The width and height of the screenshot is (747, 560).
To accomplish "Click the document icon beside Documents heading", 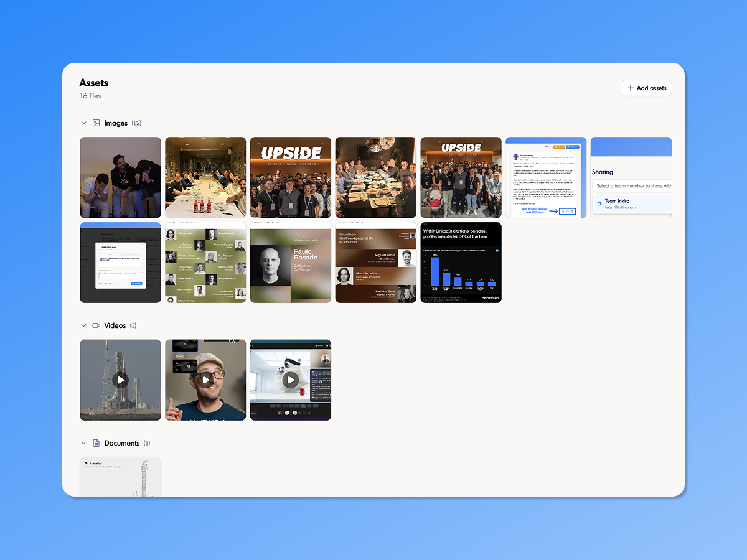I will (96, 442).
